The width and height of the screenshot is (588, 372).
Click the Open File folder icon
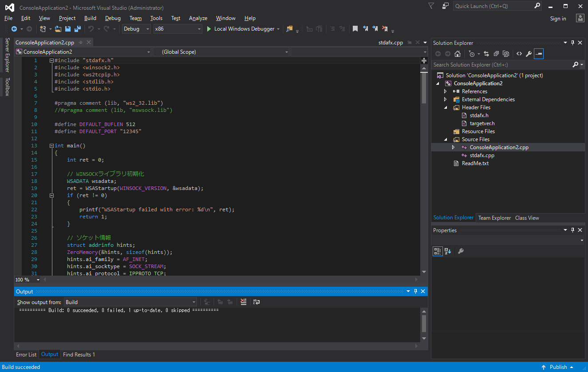point(58,29)
